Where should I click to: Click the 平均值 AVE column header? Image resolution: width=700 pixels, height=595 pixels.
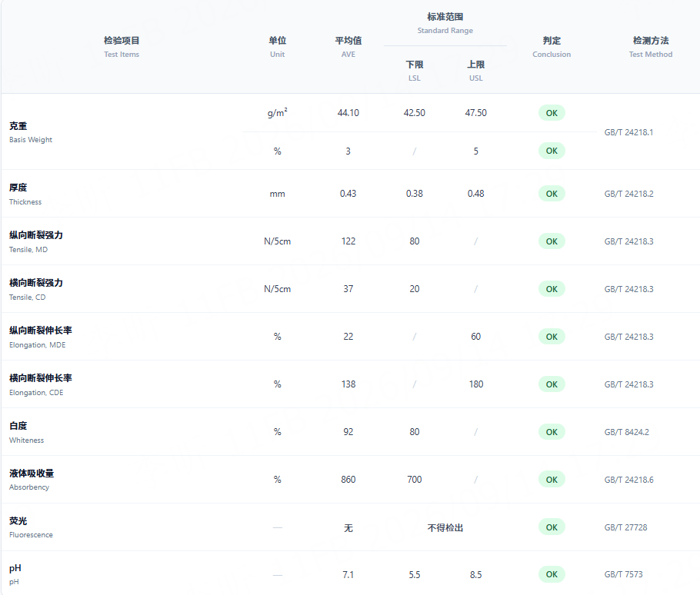348,47
